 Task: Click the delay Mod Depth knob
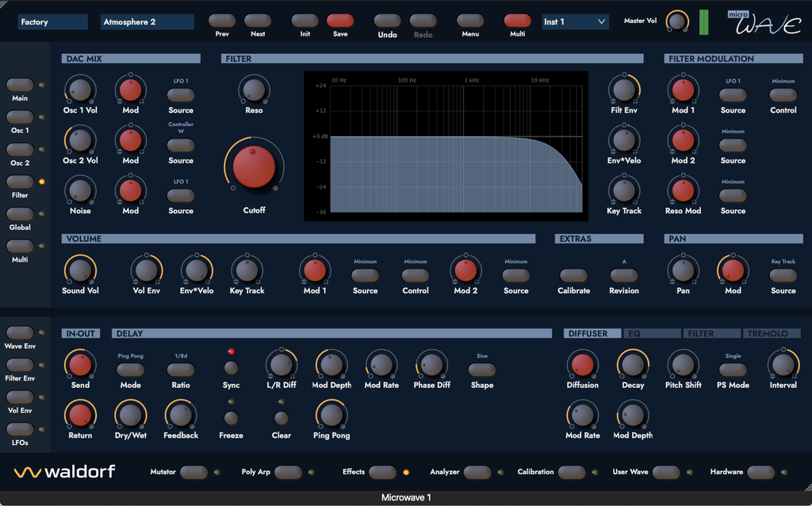[331, 364]
